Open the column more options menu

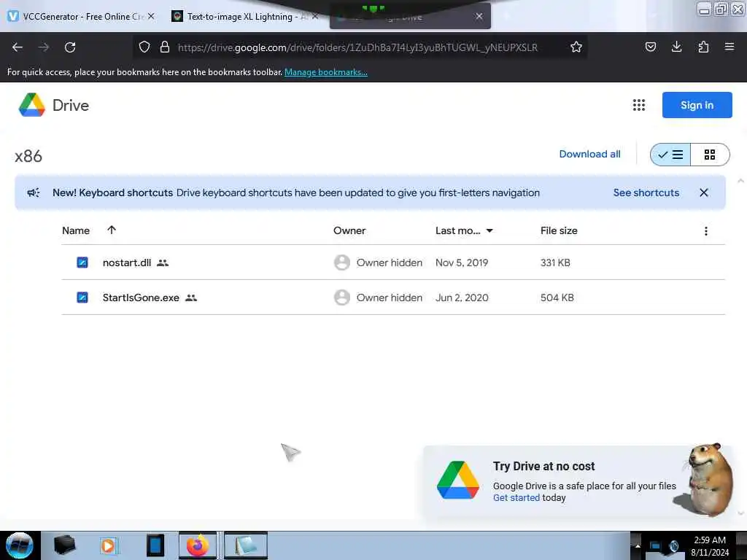pyautogui.click(x=706, y=231)
